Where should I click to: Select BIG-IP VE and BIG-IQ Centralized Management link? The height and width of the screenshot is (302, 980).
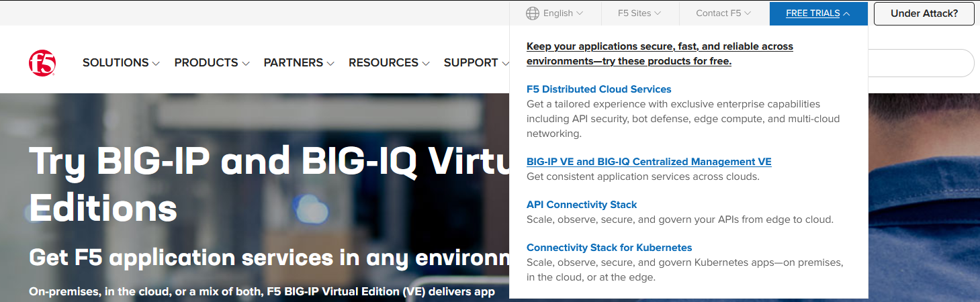tap(649, 162)
